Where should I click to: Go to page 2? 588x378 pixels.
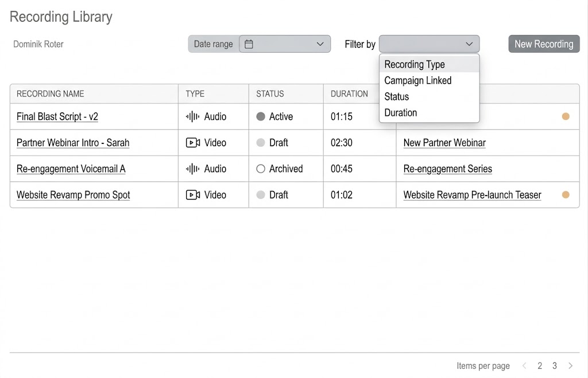coord(540,366)
